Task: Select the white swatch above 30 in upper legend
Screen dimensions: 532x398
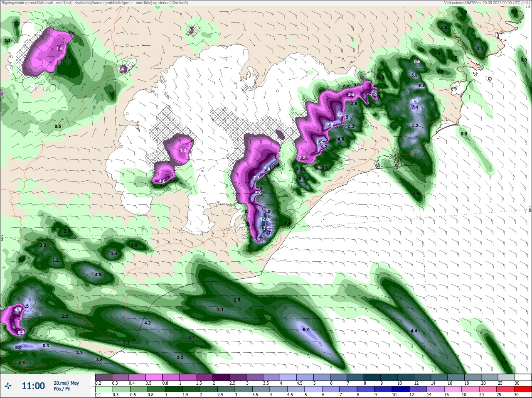Action: (523, 377)
